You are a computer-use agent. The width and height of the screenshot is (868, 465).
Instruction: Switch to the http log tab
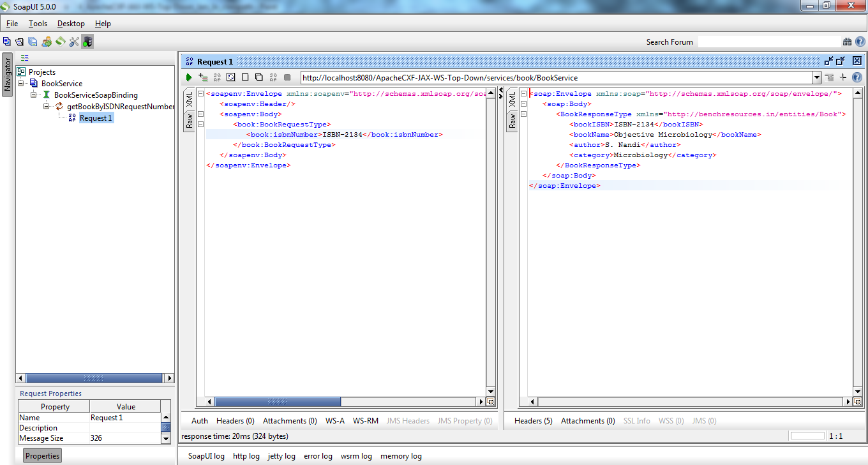246,455
